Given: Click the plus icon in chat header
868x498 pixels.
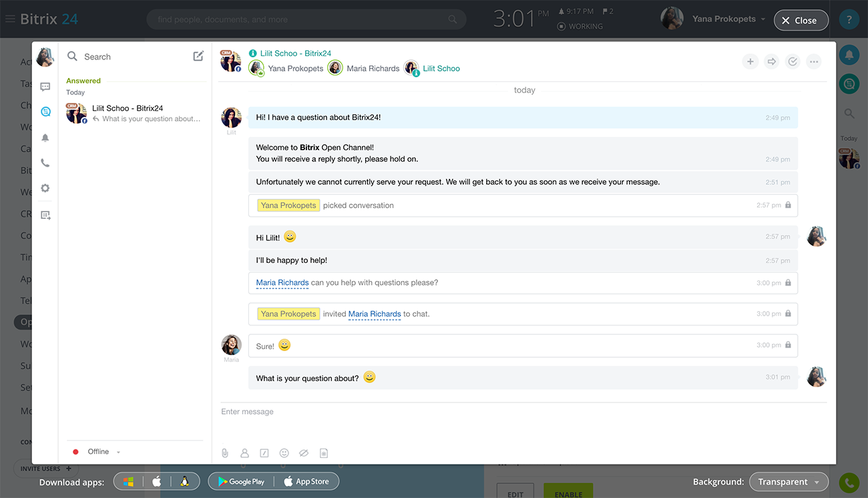Looking at the screenshot, I should [x=750, y=62].
